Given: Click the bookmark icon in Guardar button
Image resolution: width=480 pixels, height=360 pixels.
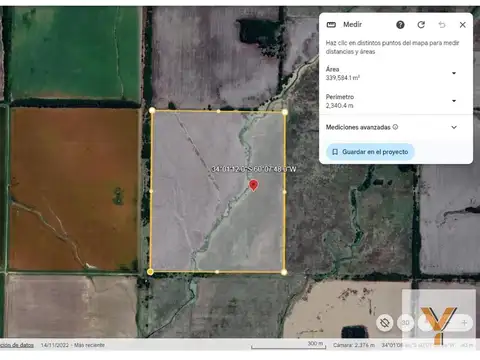Looking at the screenshot, I should (335, 152).
